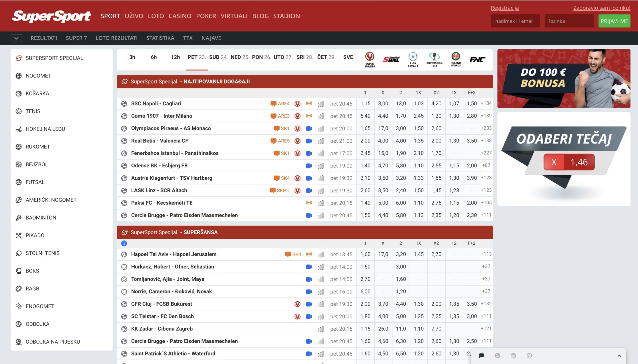This screenshot has height=364, width=638.
Task: Click video icon for Norrie - Đoković match
Action: pyautogui.click(x=309, y=292)
